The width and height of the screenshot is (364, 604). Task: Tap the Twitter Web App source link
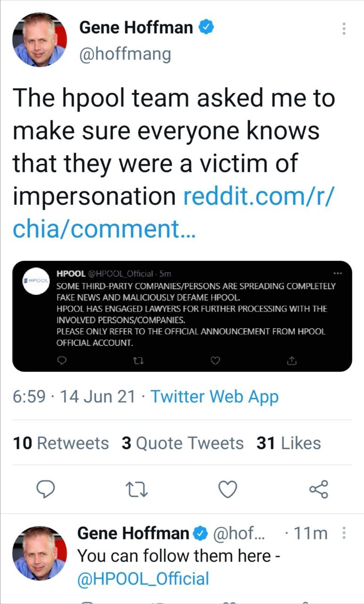pyautogui.click(x=215, y=396)
